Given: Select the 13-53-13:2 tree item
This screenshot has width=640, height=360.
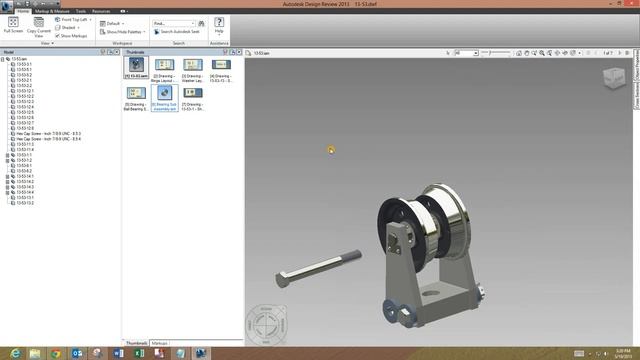Looking at the screenshot, I should point(25,203).
